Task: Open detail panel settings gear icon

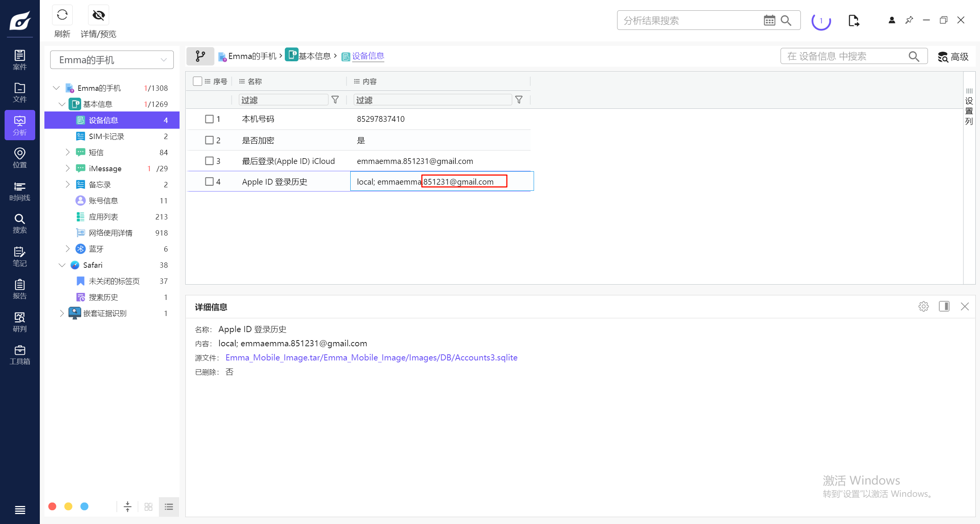Action: coord(923,306)
